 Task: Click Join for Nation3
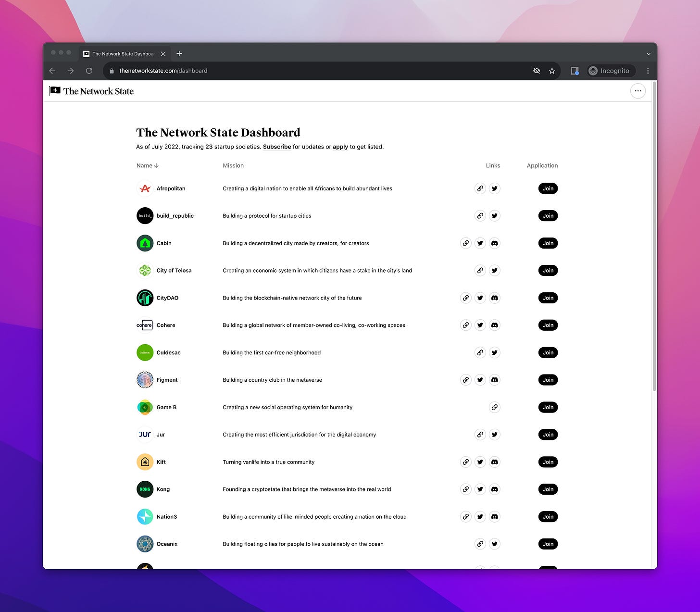[x=548, y=517]
